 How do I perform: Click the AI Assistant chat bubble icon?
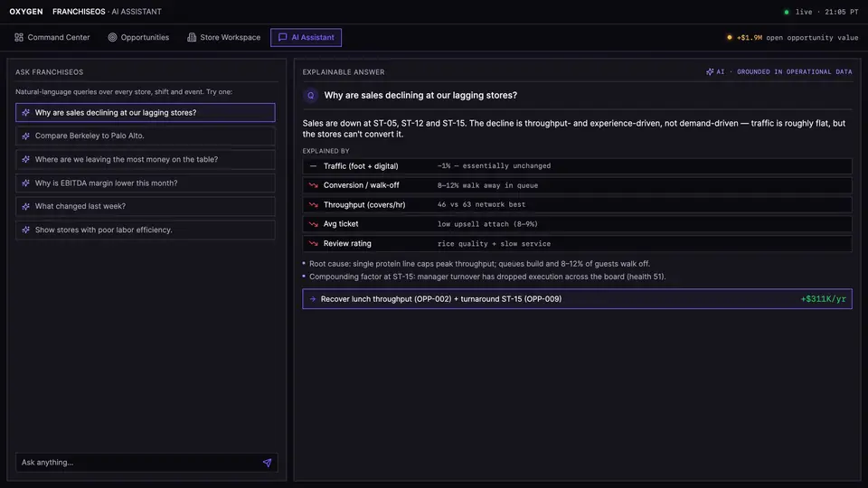283,38
